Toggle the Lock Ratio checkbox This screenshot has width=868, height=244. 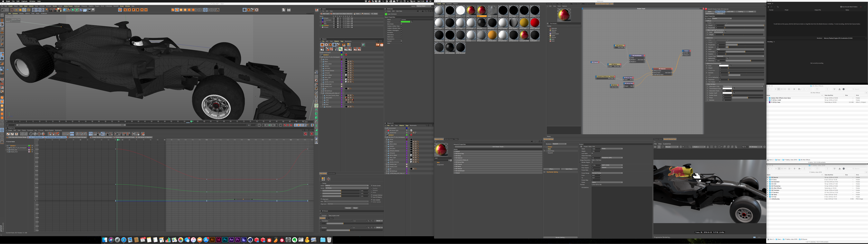(x=592, y=153)
